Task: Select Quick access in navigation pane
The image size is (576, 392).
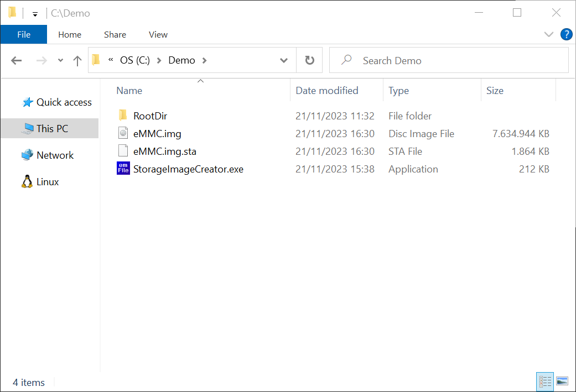Action: coord(64,102)
